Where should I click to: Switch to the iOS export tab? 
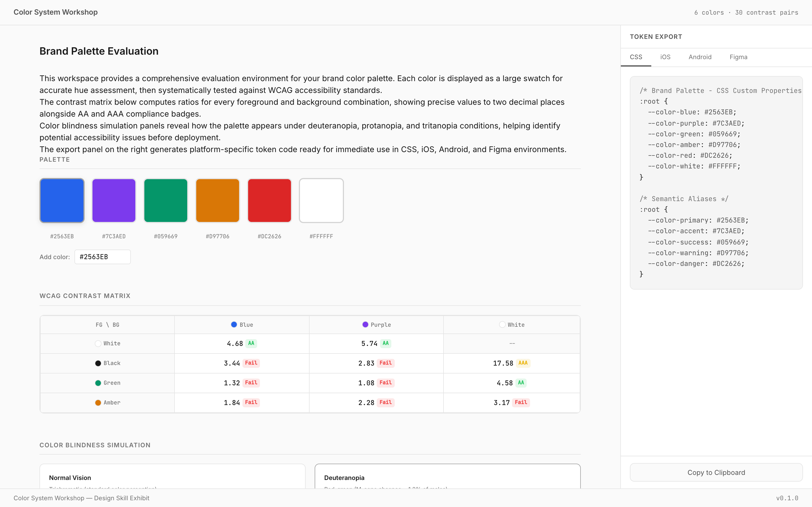point(665,57)
